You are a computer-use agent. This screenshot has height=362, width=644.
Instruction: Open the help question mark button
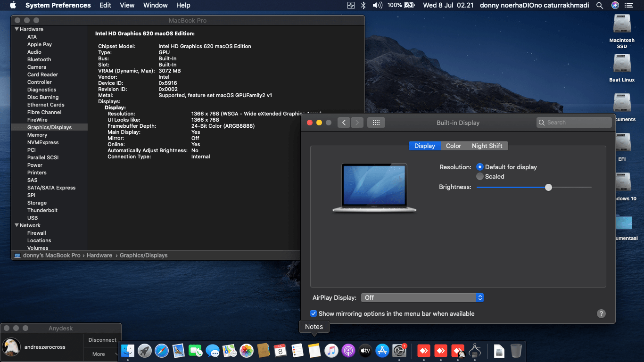pos(601,313)
